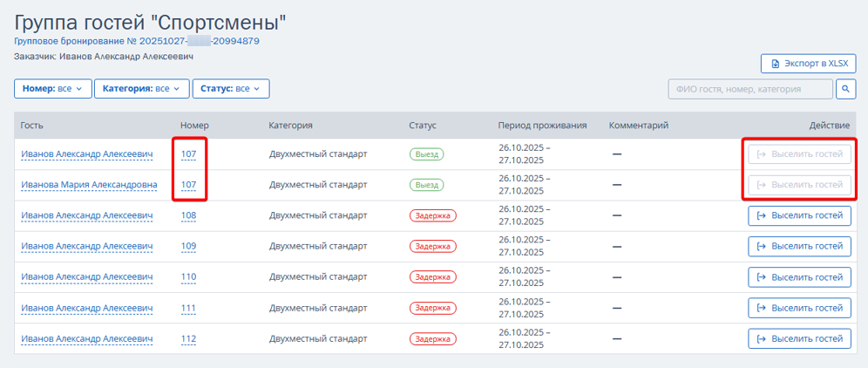Open guest Иванов Александр in room 112

[x=87, y=338]
